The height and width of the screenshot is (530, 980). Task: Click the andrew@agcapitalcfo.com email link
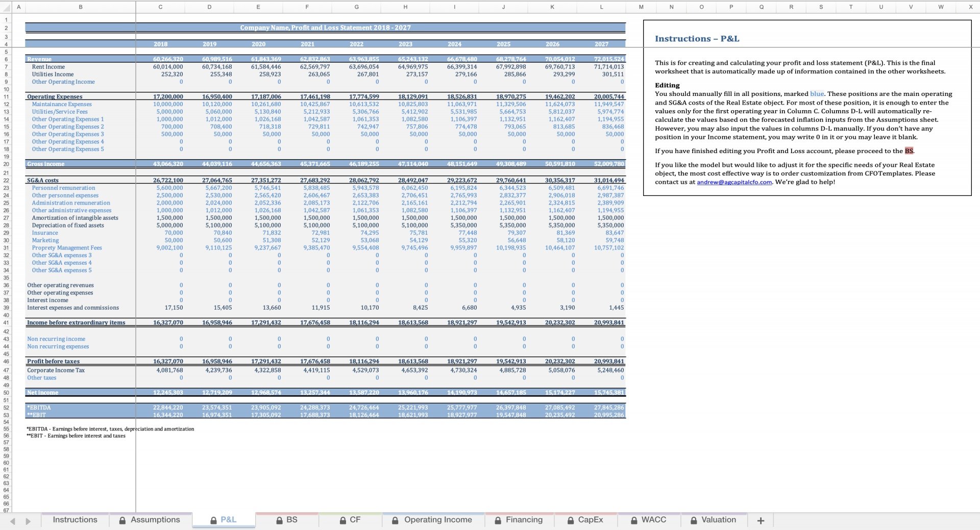(734, 182)
